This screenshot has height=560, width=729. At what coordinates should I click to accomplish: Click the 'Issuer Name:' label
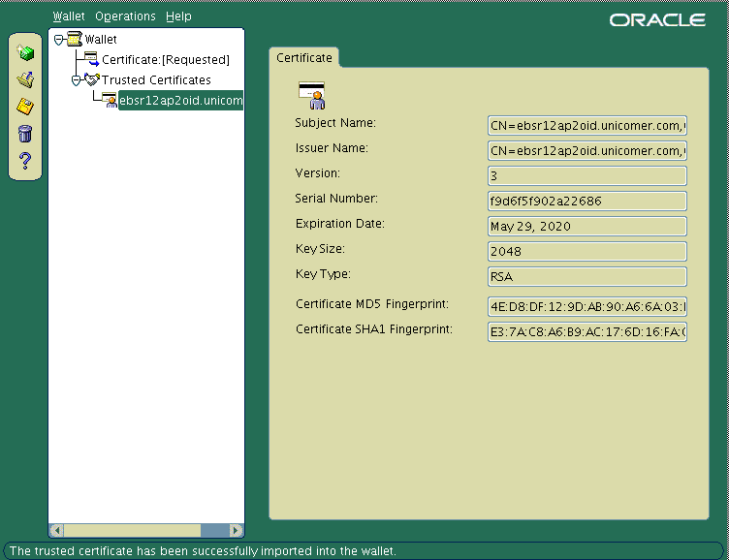[x=332, y=148]
